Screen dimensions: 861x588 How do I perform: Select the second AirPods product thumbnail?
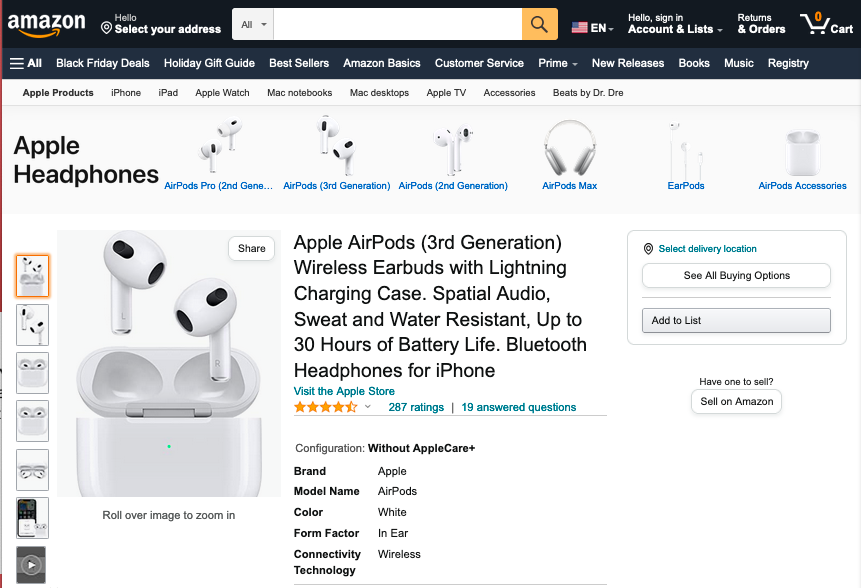point(32,325)
